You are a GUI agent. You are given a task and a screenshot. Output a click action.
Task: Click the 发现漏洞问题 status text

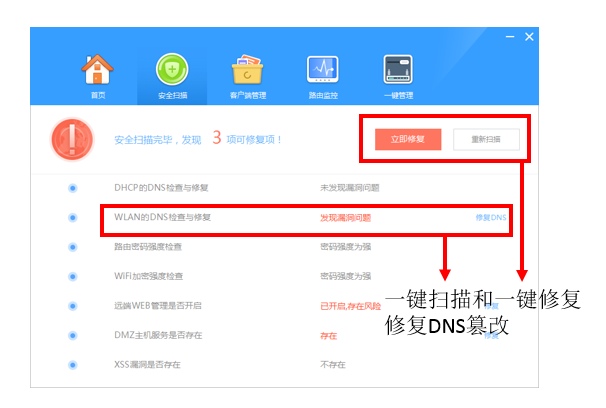click(345, 217)
